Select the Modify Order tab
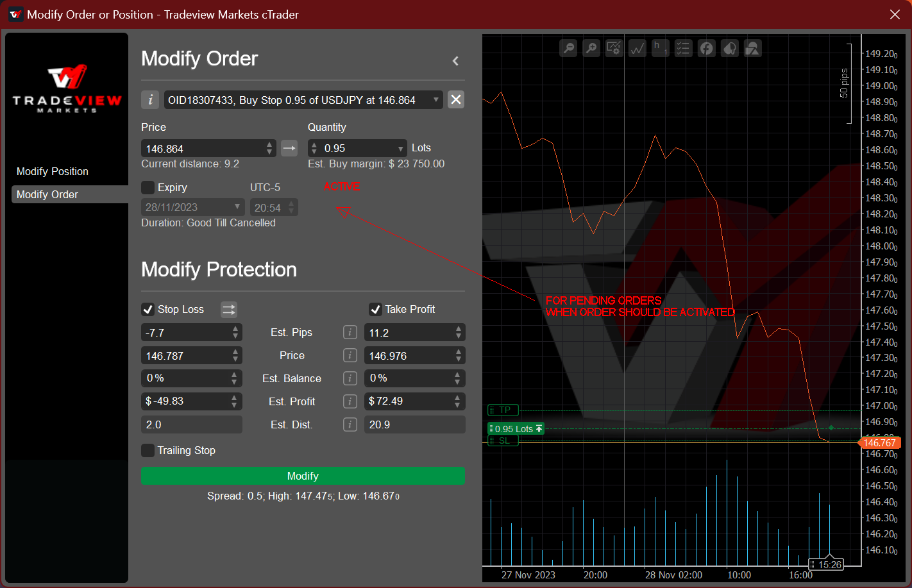Screen dimensions: 912x588 [47, 194]
